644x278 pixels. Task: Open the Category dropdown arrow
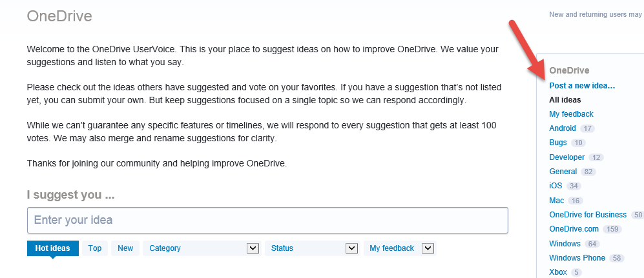pos(253,248)
